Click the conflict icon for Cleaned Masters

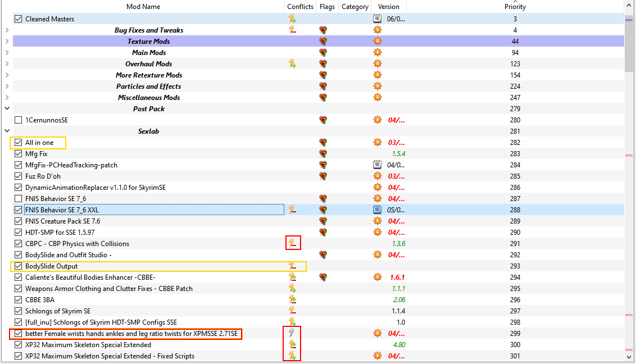[292, 19]
